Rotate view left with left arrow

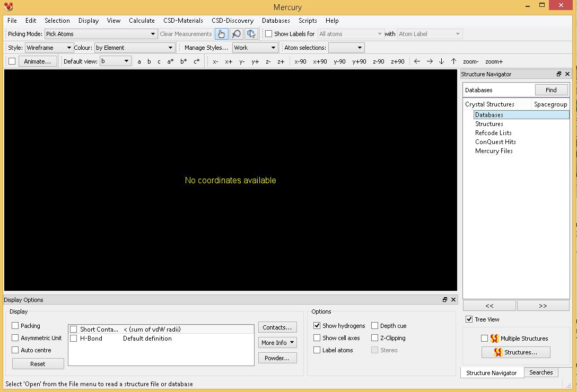(x=417, y=61)
